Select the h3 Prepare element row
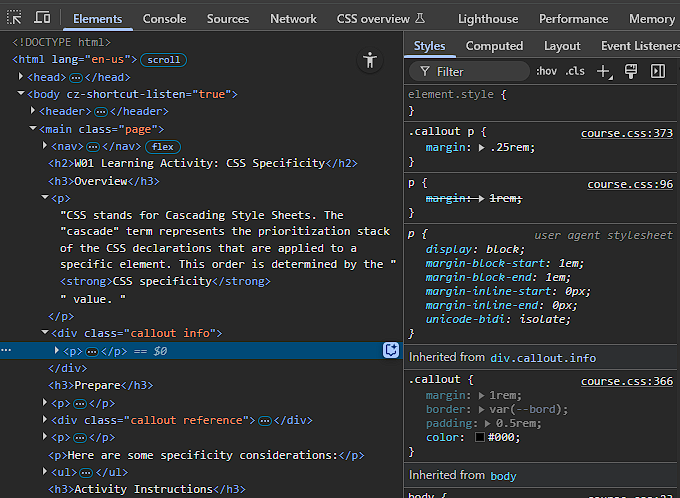Viewport: 680px width, 498px height. pyautogui.click(x=101, y=385)
